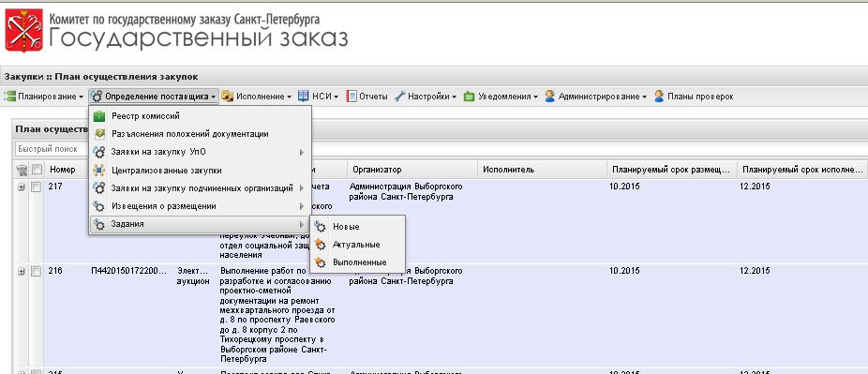Screen dimensions: 868x374
Task: Open Планы проверок toolbar button
Action: [x=694, y=97]
